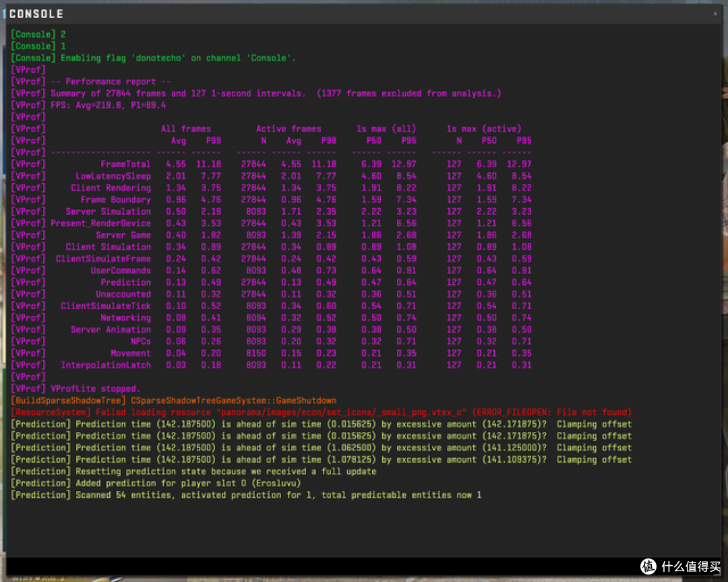The width and height of the screenshot is (728, 582).
Task: Select the "Enabling flag 'donotecho'" log line
Action: click(x=153, y=58)
